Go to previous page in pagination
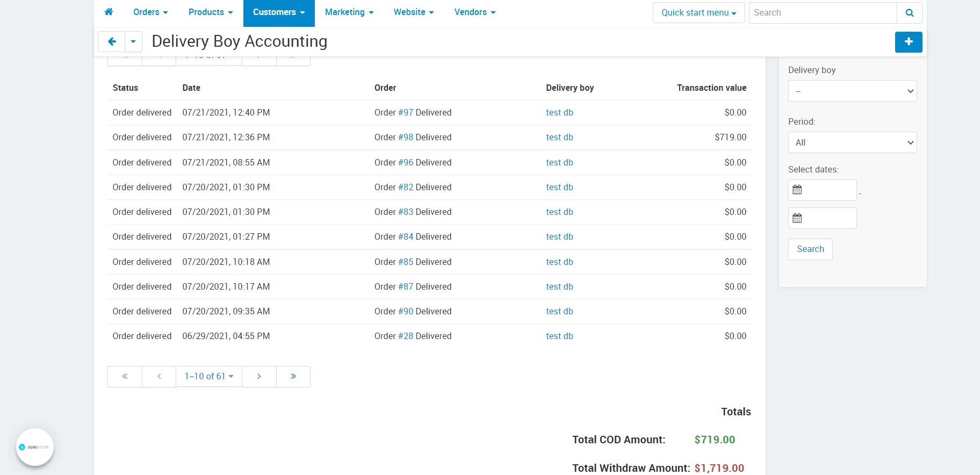This screenshot has width=980, height=475. click(x=159, y=376)
